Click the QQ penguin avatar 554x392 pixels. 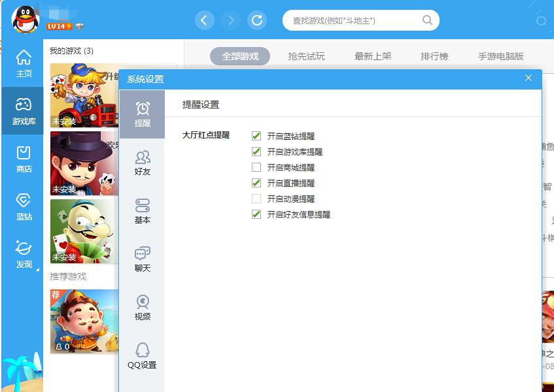26,19
